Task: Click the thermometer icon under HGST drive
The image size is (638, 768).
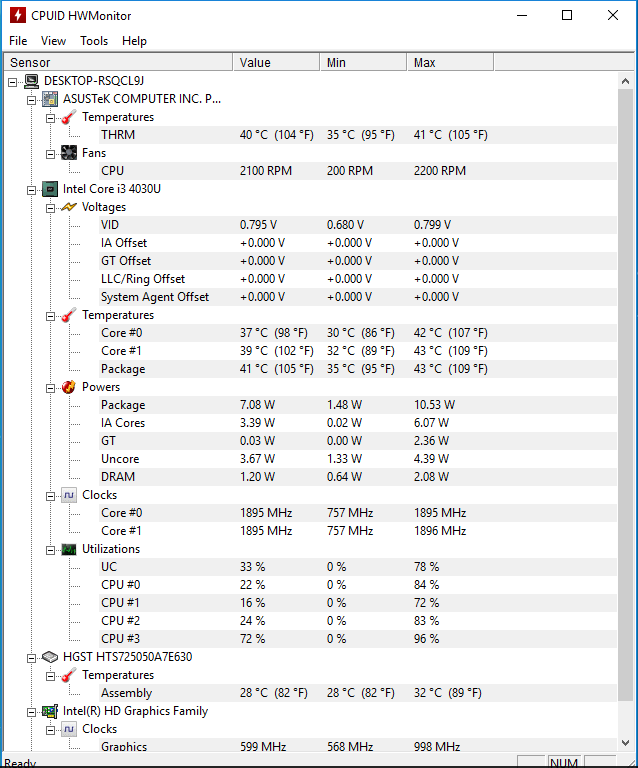Action: click(x=69, y=675)
